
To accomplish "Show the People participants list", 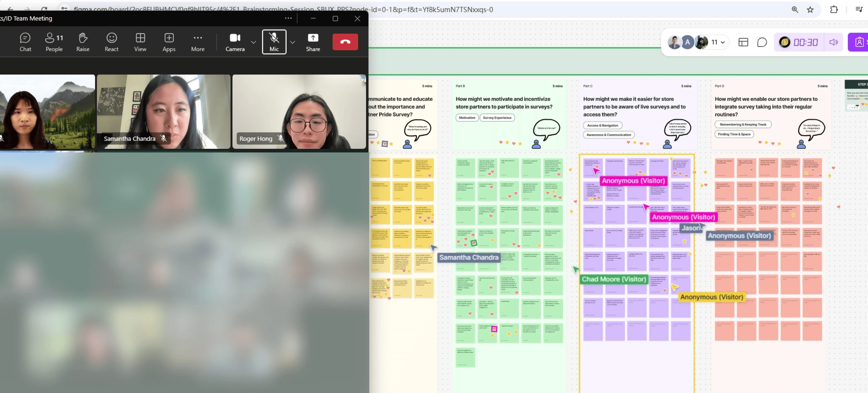I will [54, 42].
